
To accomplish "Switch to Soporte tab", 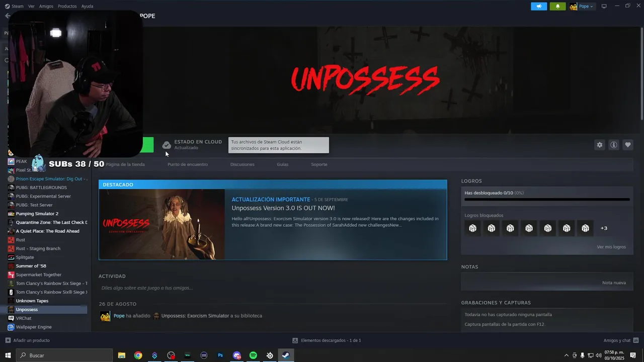I will pos(319,164).
